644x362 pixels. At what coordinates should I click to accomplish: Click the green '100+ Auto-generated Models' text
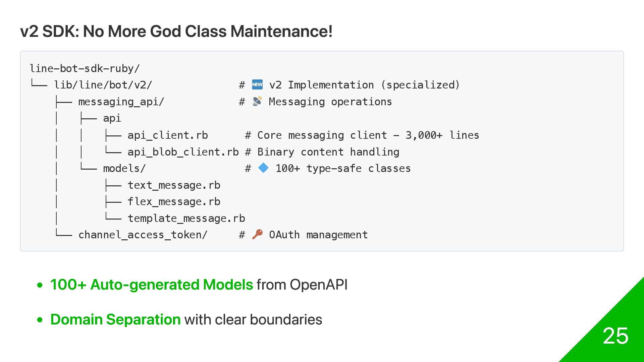click(152, 285)
